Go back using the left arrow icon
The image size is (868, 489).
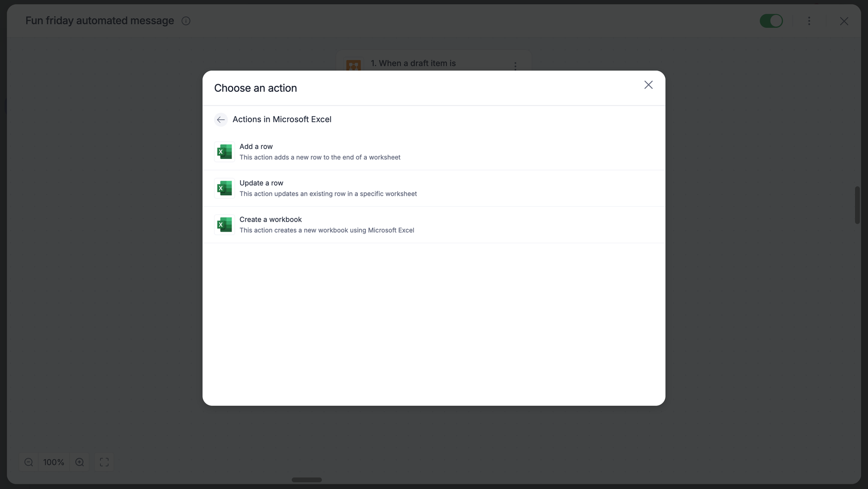(x=221, y=120)
